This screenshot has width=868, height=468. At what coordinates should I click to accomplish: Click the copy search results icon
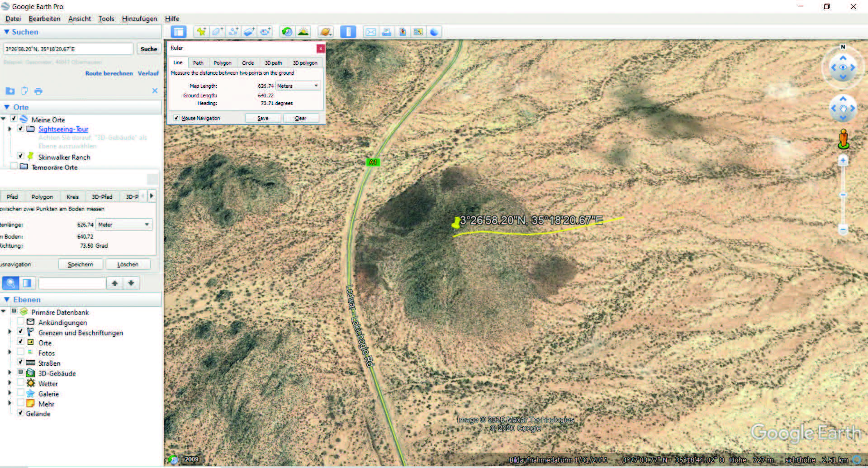[24, 91]
